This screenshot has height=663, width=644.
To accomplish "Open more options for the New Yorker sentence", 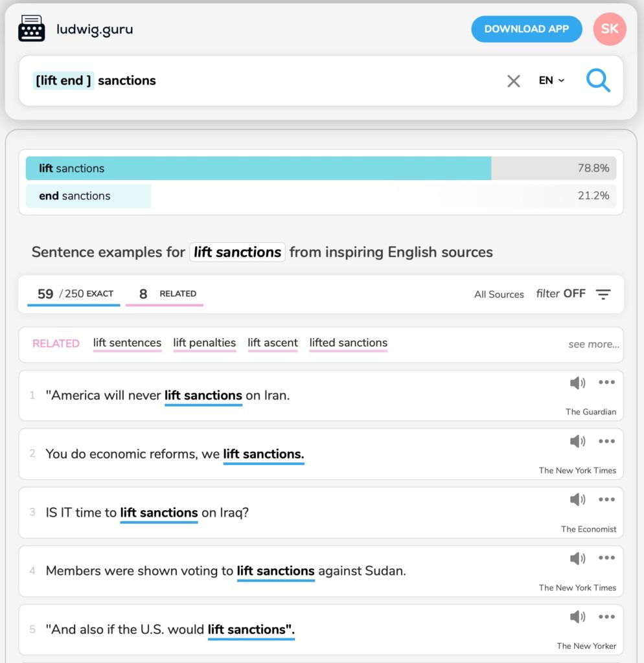I will (606, 616).
